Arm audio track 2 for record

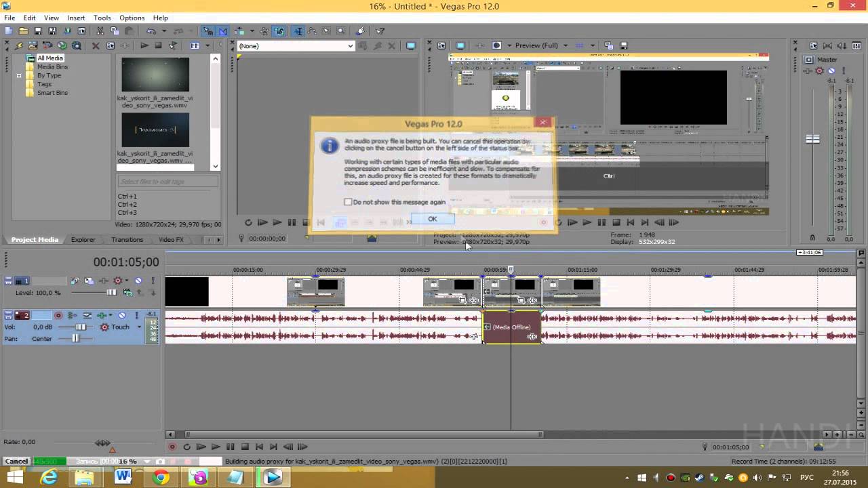coord(58,315)
